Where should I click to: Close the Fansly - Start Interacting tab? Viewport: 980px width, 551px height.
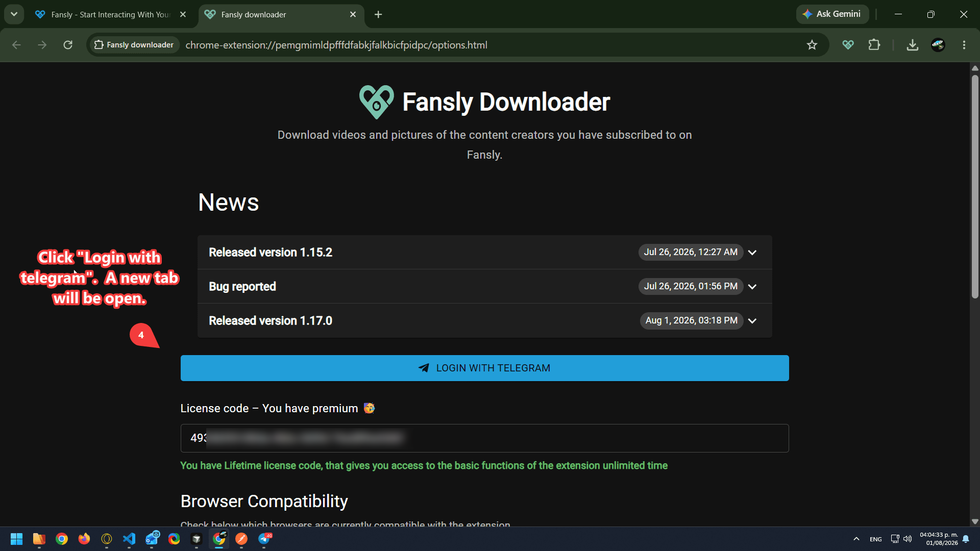click(x=183, y=15)
